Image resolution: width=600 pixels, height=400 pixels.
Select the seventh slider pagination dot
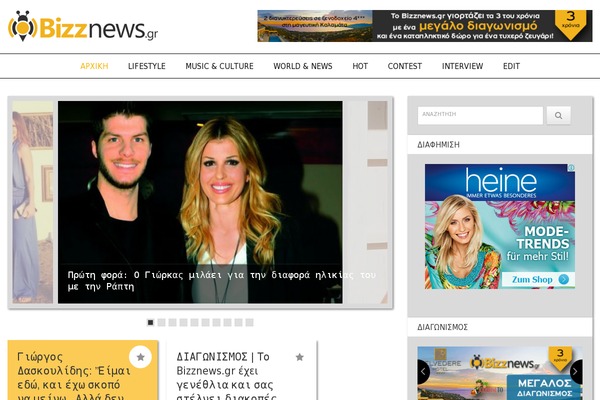pyautogui.click(x=217, y=323)
